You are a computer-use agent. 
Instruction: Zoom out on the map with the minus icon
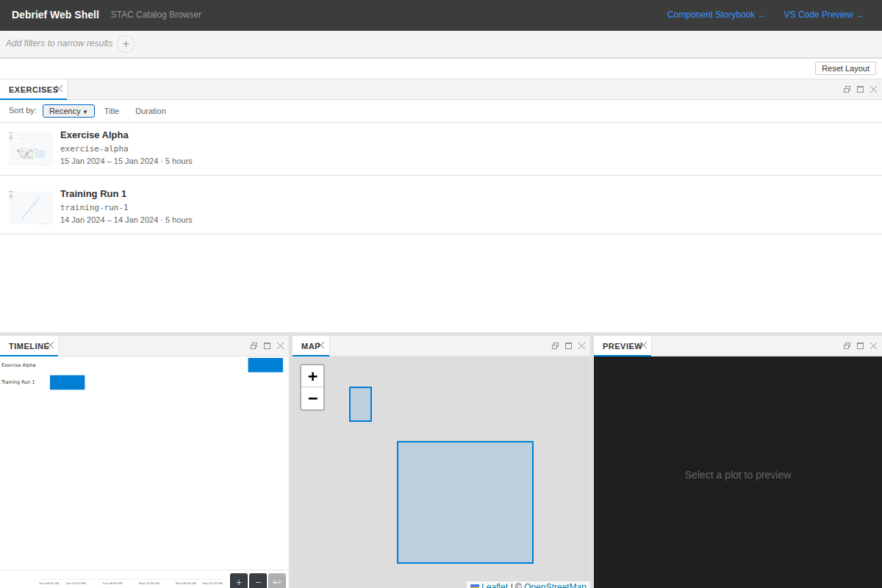[x=312, y=398]
